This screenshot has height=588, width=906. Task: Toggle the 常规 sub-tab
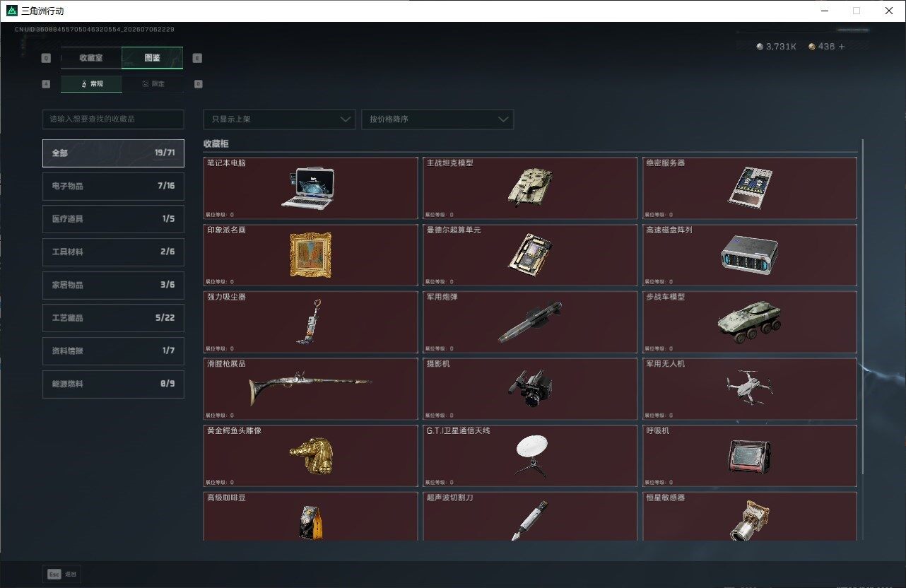click(91, 84)
